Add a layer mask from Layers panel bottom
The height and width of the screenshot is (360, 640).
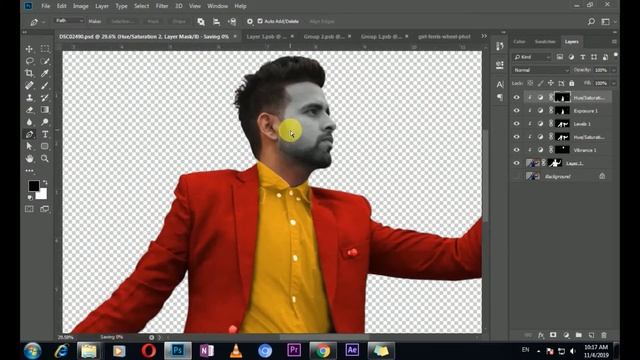553,335
